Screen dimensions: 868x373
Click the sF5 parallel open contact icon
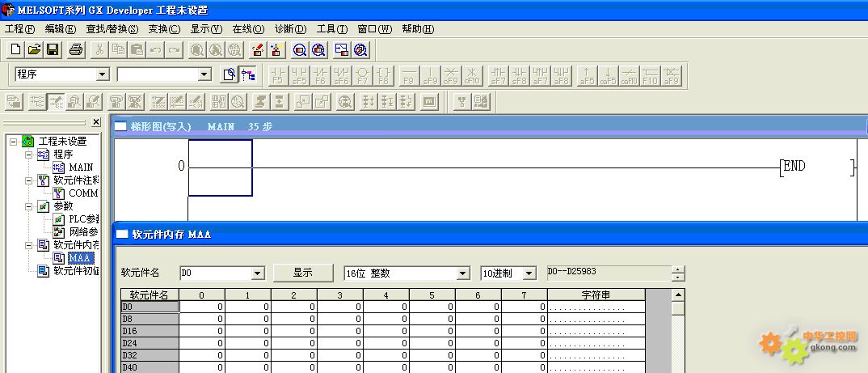coord(299,75)
